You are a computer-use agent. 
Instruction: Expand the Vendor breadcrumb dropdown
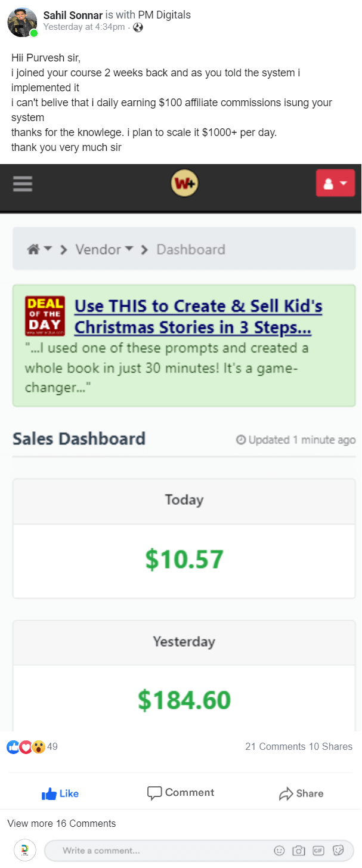point(104,249)
